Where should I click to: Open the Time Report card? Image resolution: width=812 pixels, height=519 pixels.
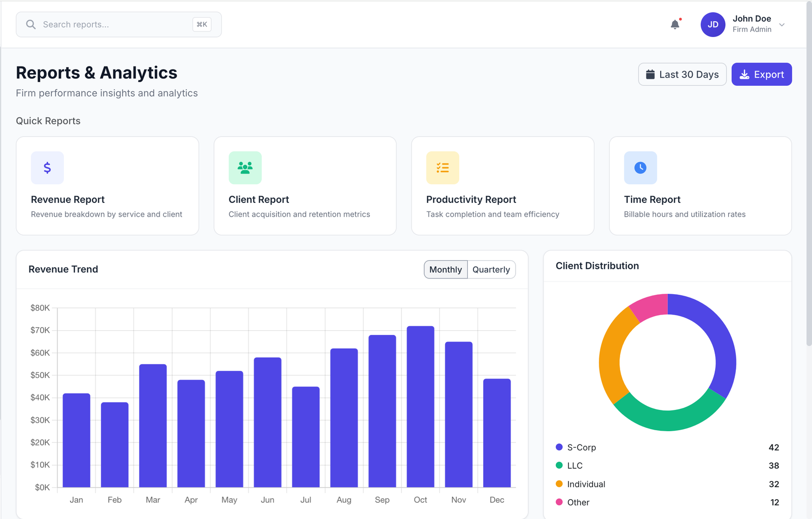tap(700, 186)
